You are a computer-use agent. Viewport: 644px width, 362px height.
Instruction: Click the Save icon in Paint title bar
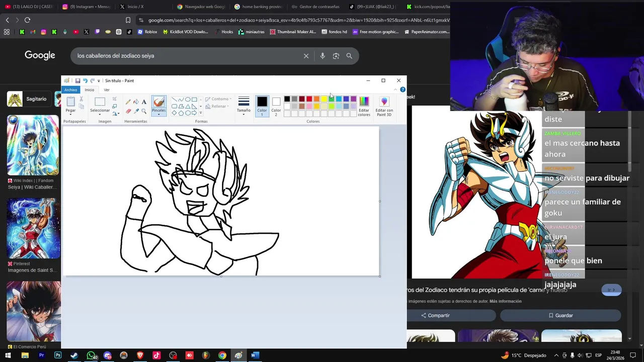click(x=77, y=80)
